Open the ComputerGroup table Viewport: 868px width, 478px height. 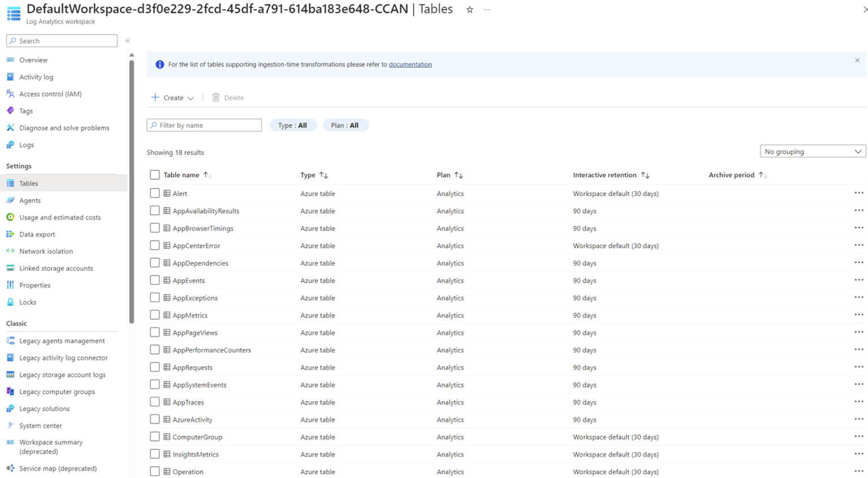pos(197,437)
